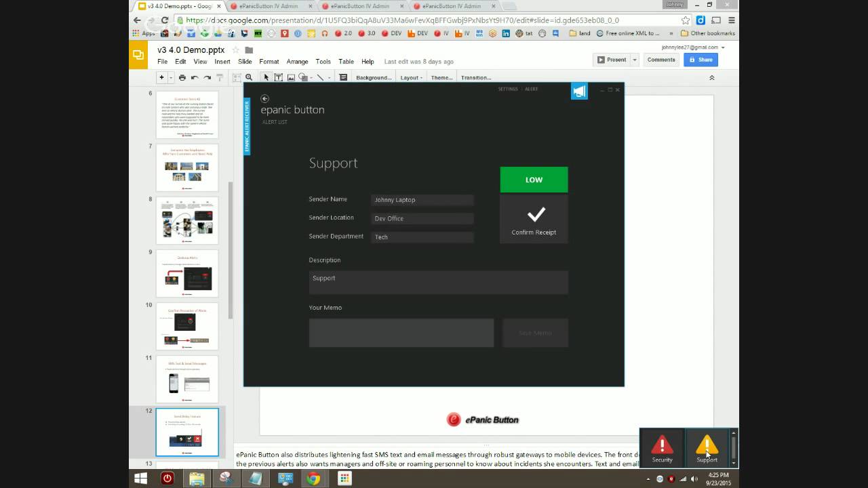Screen dimensions: 868x488
Task: Collapse the toolbar with the double chevron
Action: tap(712, 78)
